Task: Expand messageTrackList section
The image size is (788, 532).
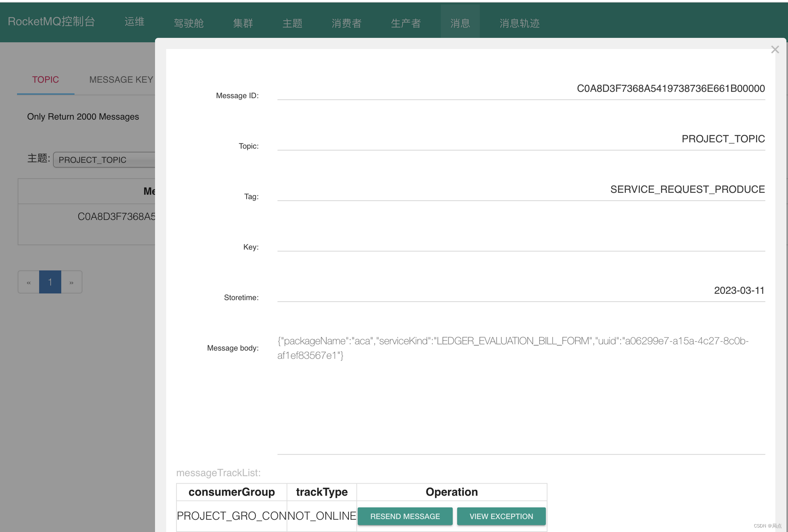Action: tap(218, 473)
